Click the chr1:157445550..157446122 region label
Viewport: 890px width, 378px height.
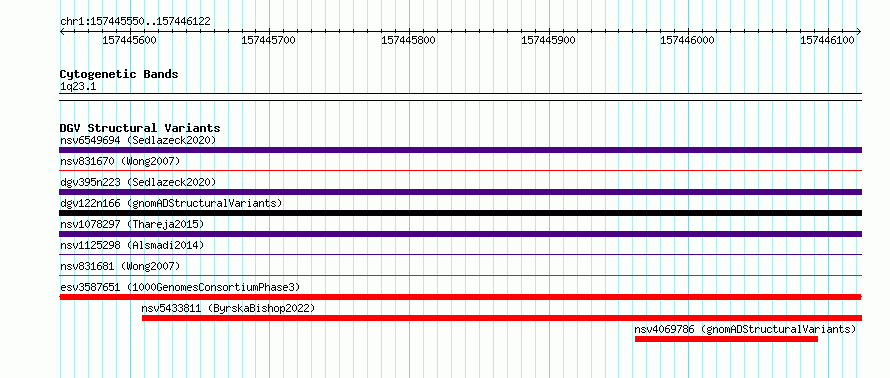coord(135,22)
